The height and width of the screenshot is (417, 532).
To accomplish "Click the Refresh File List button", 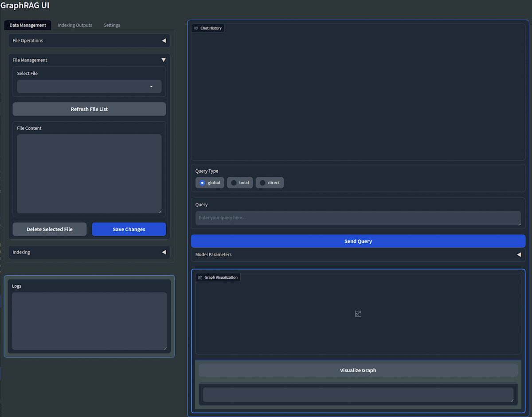I will [x=89, y=109].
